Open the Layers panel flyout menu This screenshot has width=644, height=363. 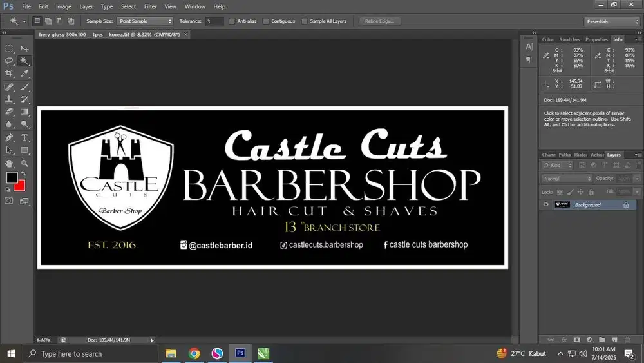(638, 155)
